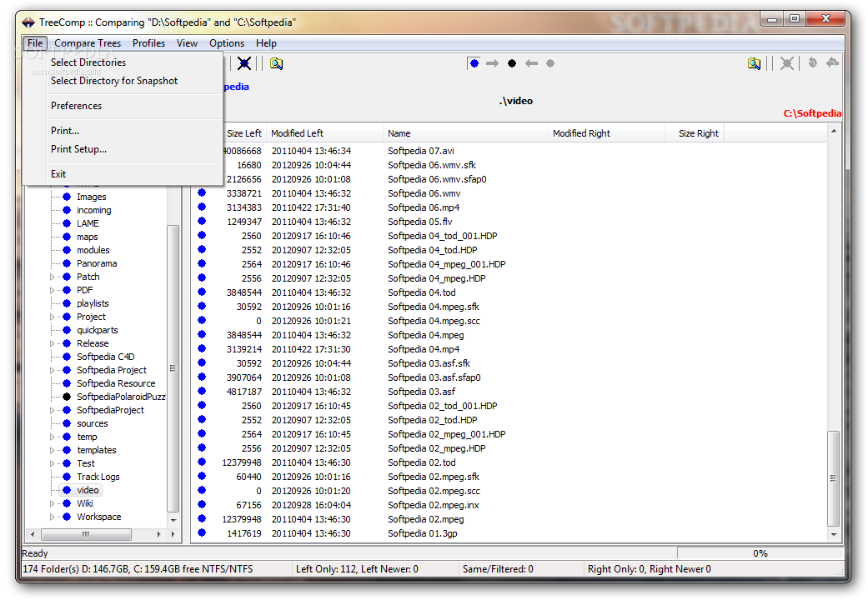The width and height of the screenshot is (868, 600).
Task: Click the file list scrollbar down arrow
Action: [833, 534]
